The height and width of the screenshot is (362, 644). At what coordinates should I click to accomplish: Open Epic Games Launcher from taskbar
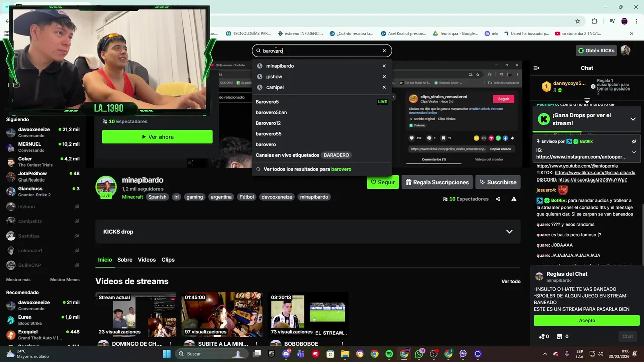(x=271, y=354)
